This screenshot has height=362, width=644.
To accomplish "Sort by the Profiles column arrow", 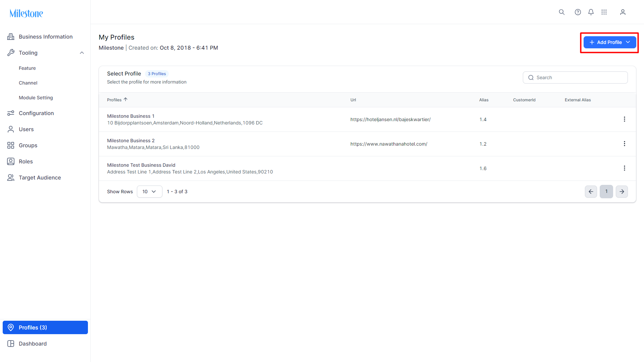I will click(x=126, y=99).
